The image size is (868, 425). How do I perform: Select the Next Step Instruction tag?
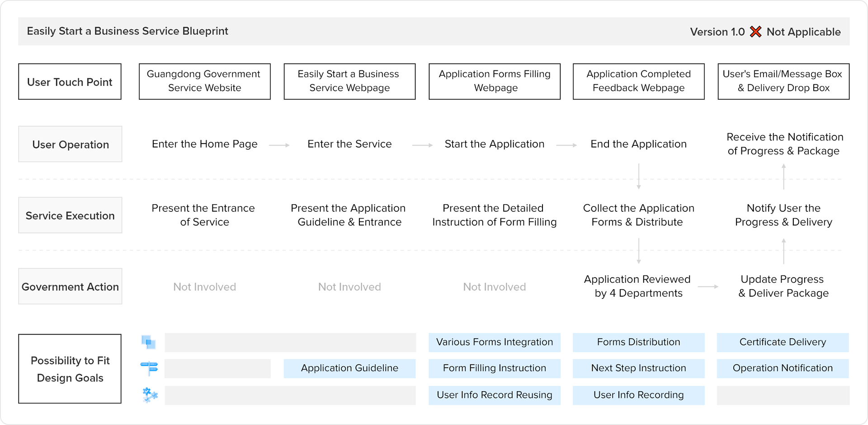639,369
